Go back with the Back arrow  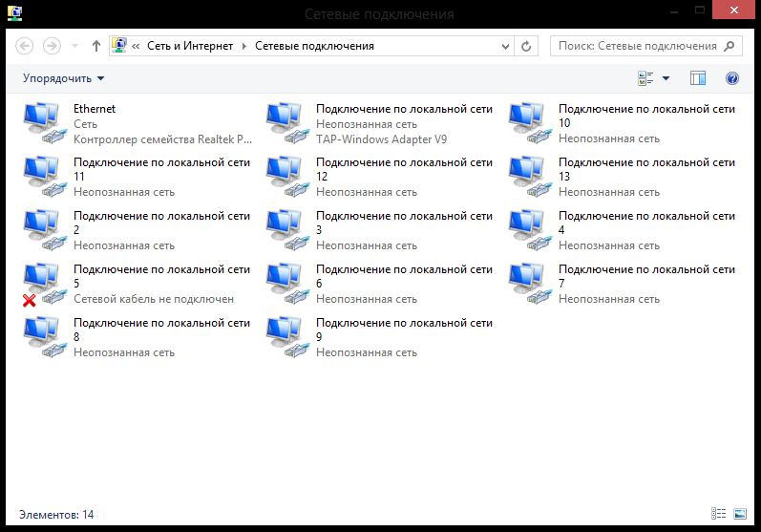(x=24, y=46)
